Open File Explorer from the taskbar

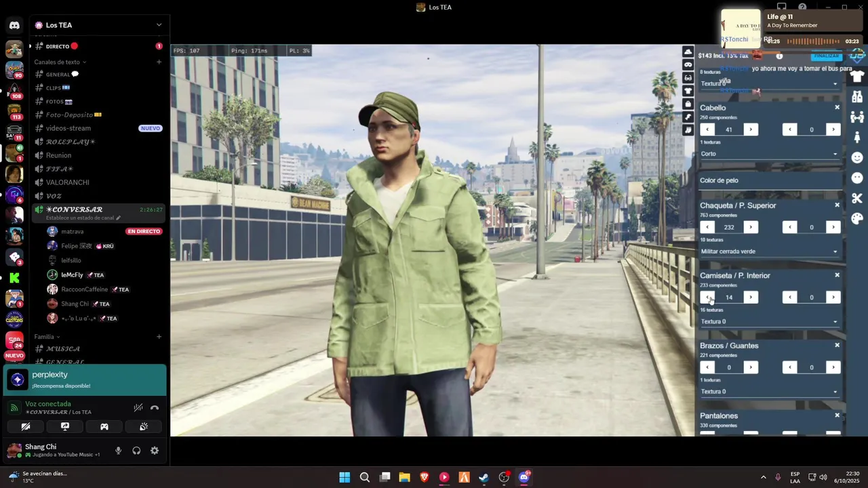click(x=404, y=477)
